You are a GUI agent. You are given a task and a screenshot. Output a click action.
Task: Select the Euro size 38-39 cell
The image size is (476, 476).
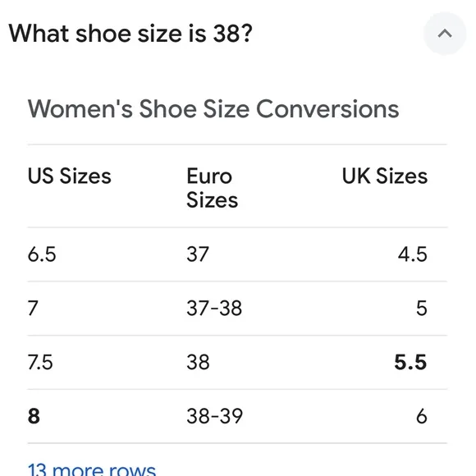215,416
